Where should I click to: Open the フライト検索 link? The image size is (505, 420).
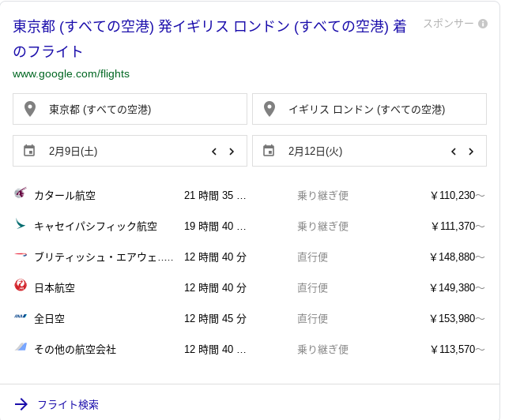tap(68, 404)
